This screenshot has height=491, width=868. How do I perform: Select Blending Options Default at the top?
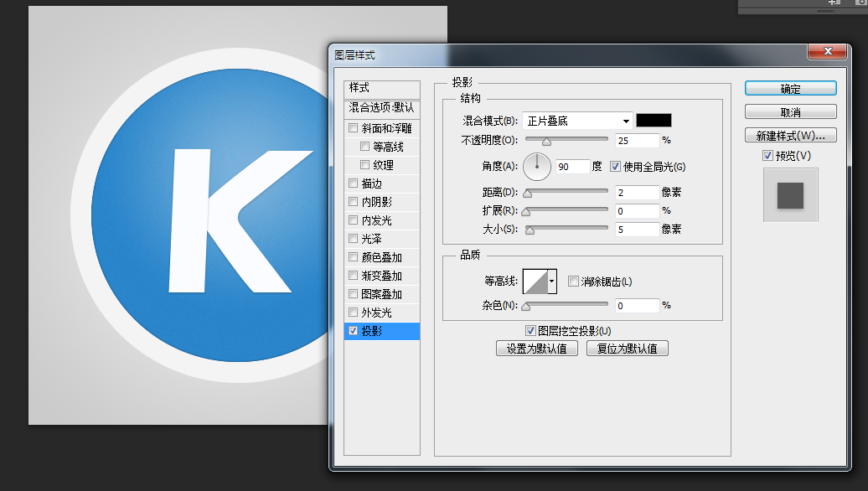coord(380,107)
